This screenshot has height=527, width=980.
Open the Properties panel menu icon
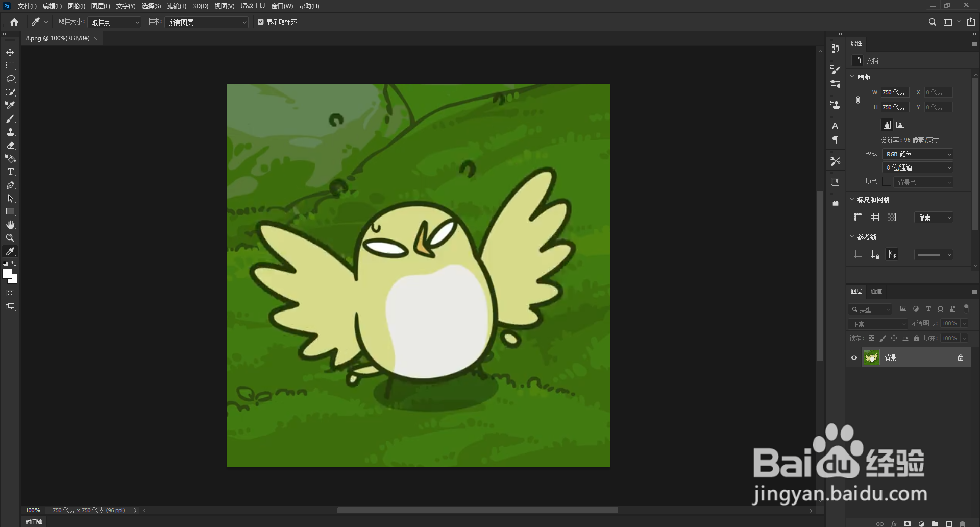974,44
